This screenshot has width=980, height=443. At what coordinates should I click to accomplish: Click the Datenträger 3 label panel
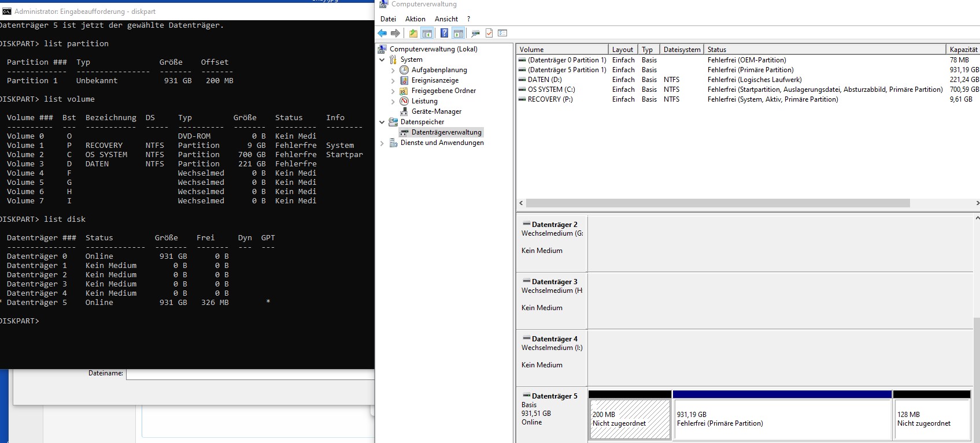552,300
